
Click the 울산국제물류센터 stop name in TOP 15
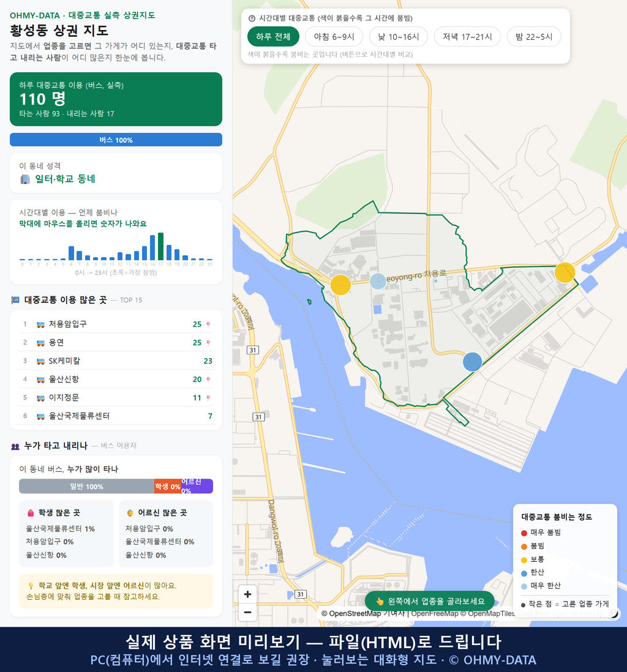(x=80, y=416)
